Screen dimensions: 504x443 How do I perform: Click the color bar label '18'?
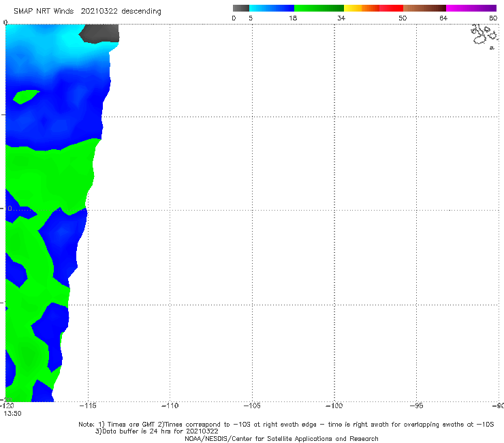293,18
